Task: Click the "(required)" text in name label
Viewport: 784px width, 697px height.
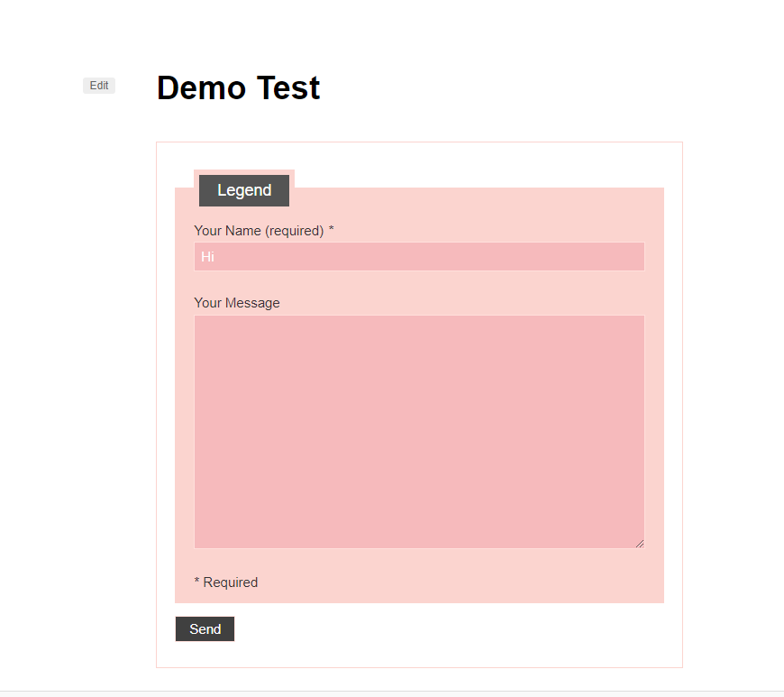Action: [294, 231]
